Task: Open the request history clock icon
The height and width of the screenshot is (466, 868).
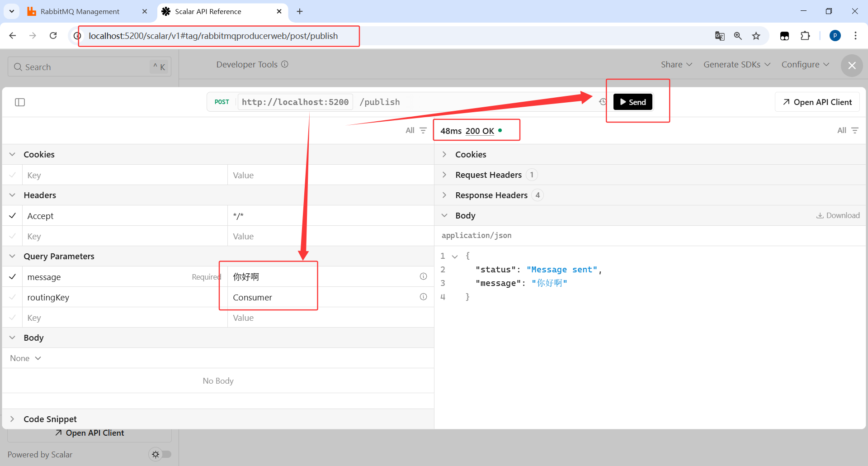Action: pos(603,102)
